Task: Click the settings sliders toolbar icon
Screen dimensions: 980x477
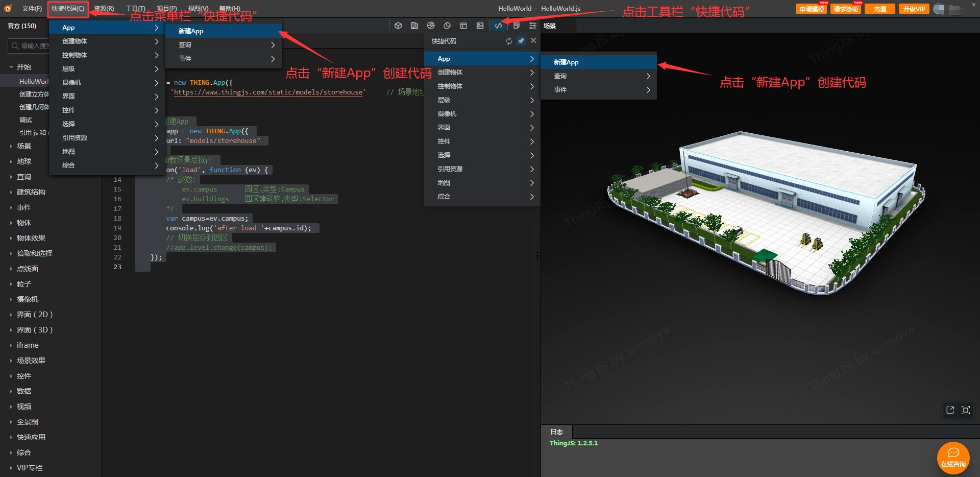Action: [532, 26]
